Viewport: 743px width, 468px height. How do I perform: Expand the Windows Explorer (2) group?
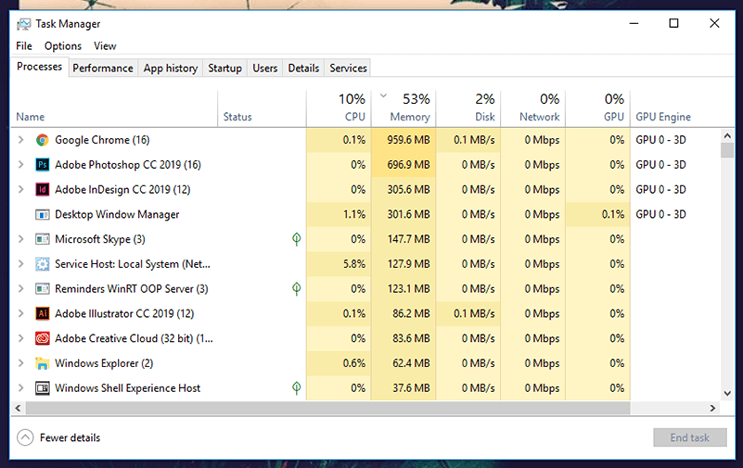coord(21,363)
